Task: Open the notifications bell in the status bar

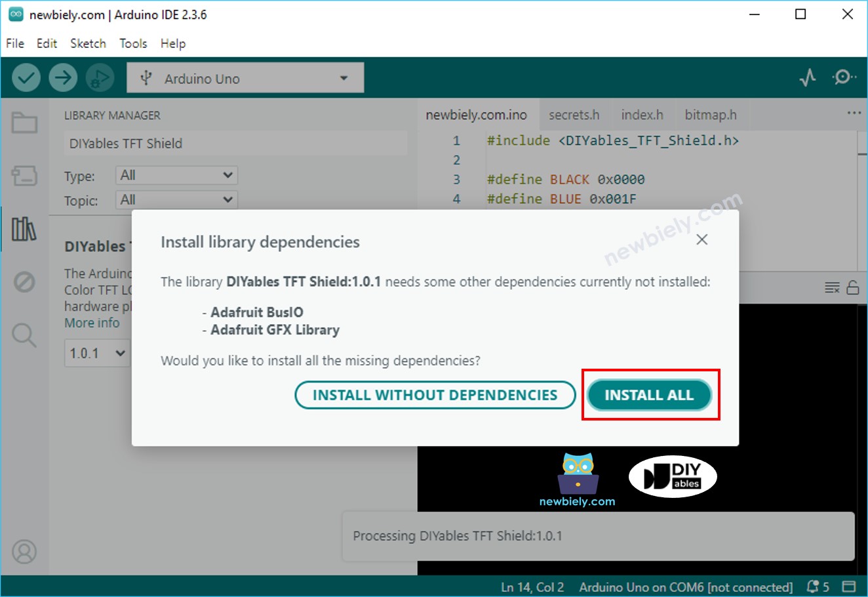Action: click(x=813, y=586)
